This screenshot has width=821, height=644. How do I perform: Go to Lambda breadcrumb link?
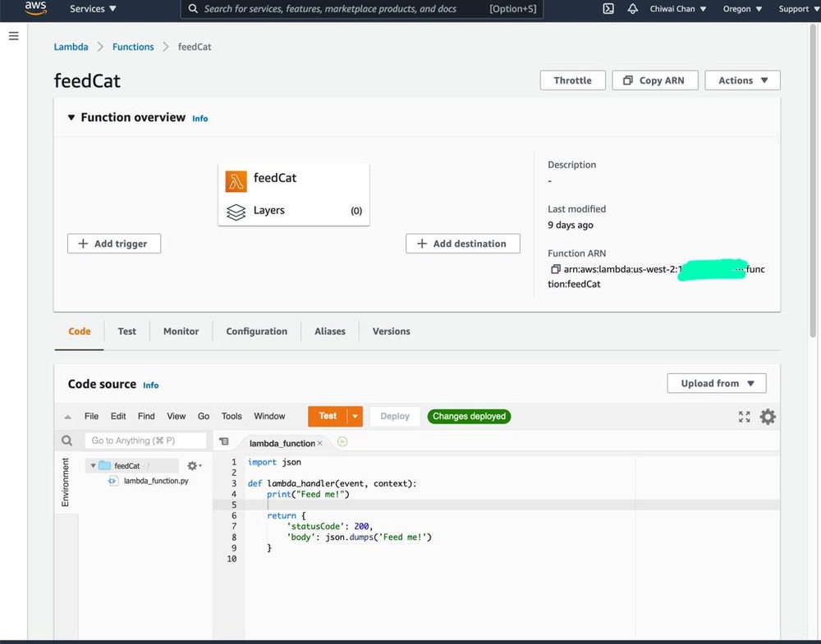71,47
